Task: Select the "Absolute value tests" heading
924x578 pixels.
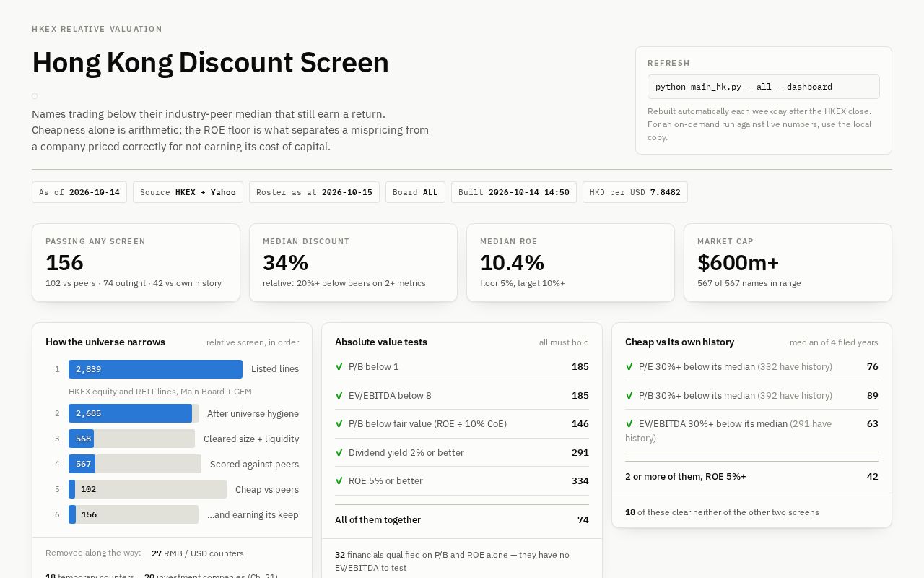Action: [381, 342]
